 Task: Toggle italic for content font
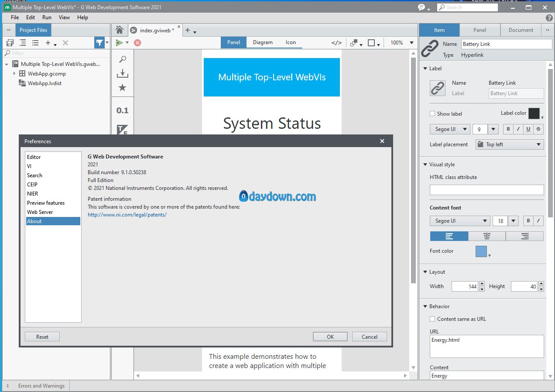tap(538, 221)
